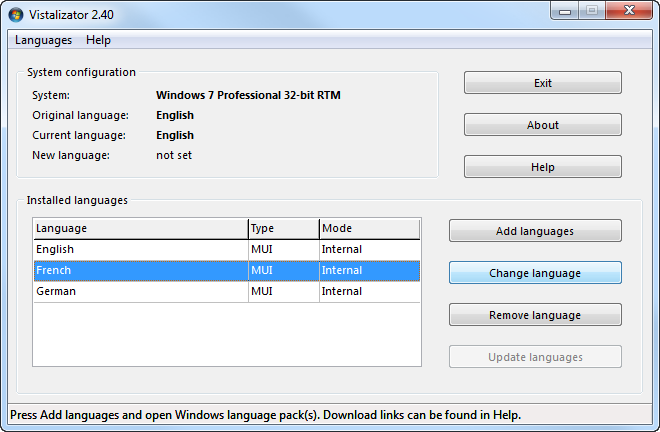Click MUI type cell in French row
Screen dimensions: 660x432
tap(284, 270)
